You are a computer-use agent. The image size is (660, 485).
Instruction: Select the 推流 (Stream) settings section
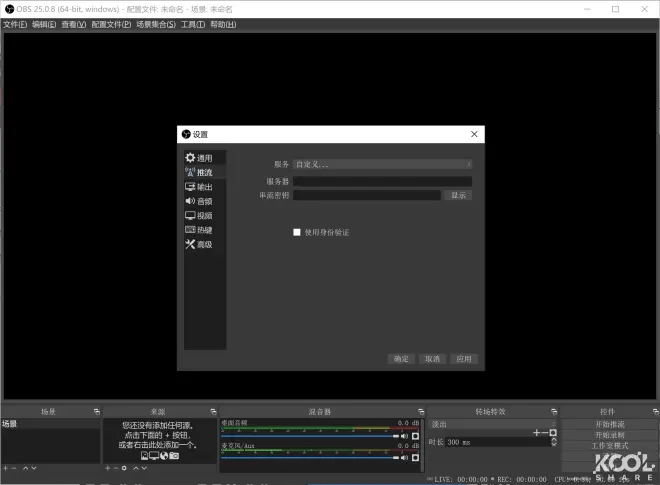click(205, 172)
